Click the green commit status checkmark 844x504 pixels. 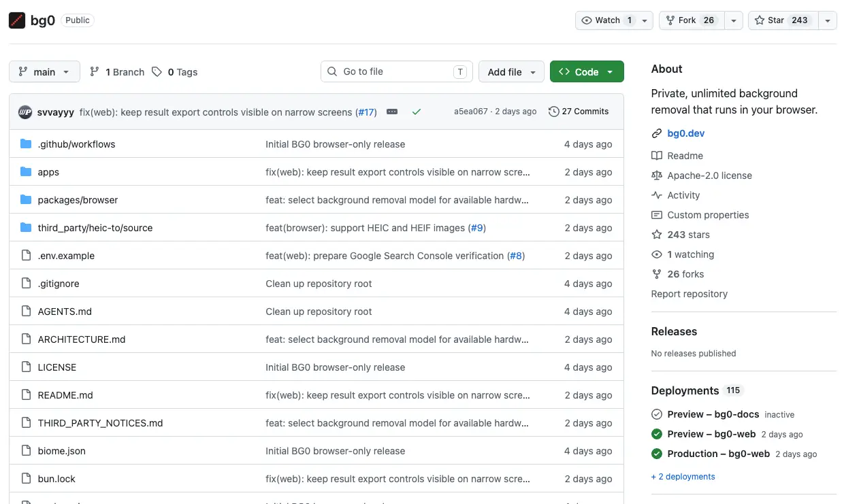coord(417,112)
